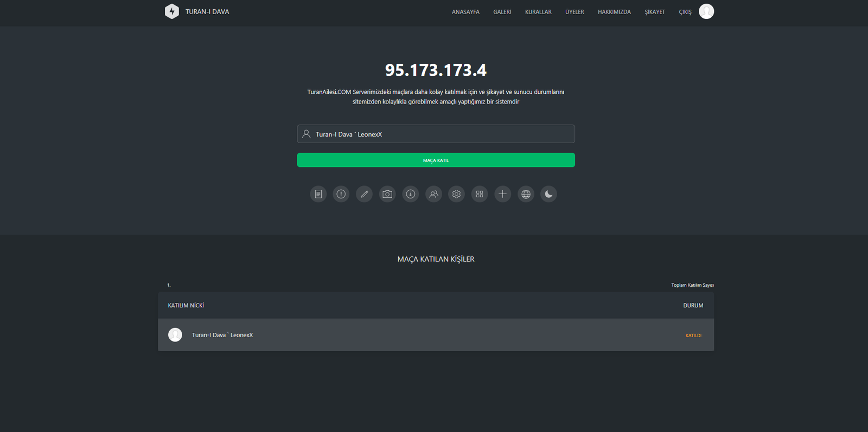
Task: Open the gear settings icon
Action: (x=457, y=194)
